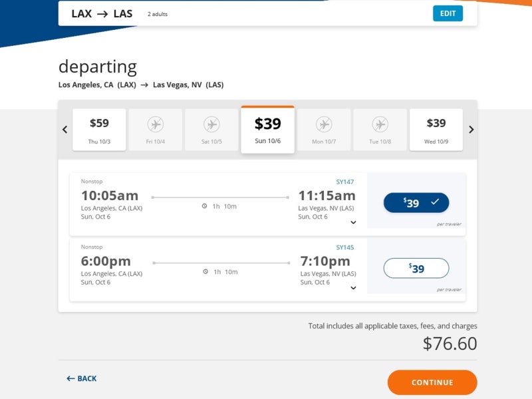Select the Sun 10/6 $39 date tab

(268, 130)
